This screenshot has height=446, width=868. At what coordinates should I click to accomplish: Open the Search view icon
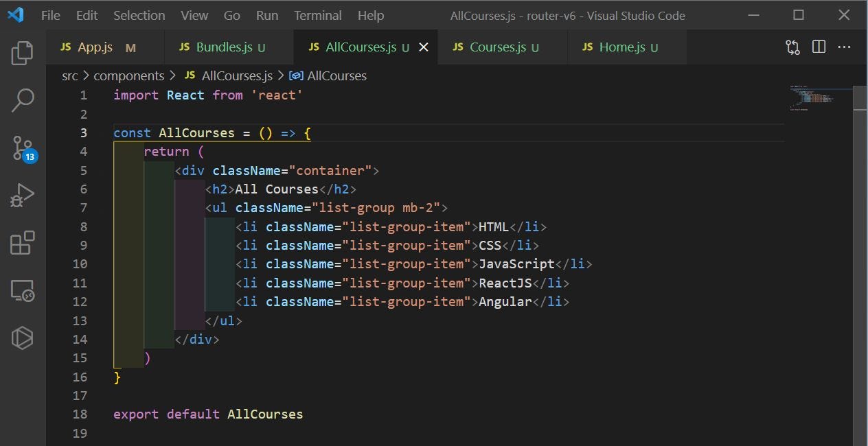coord(23,100)
